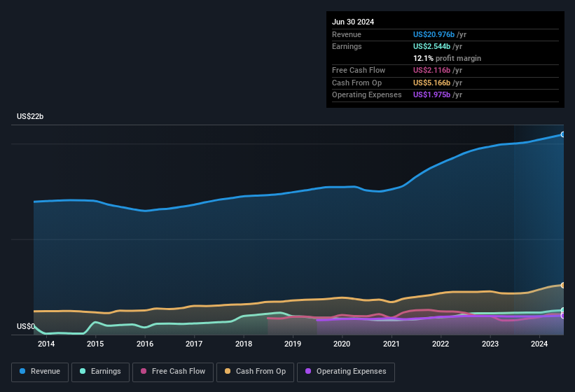Click the Cash From Op tooltip label

[356, 83]
